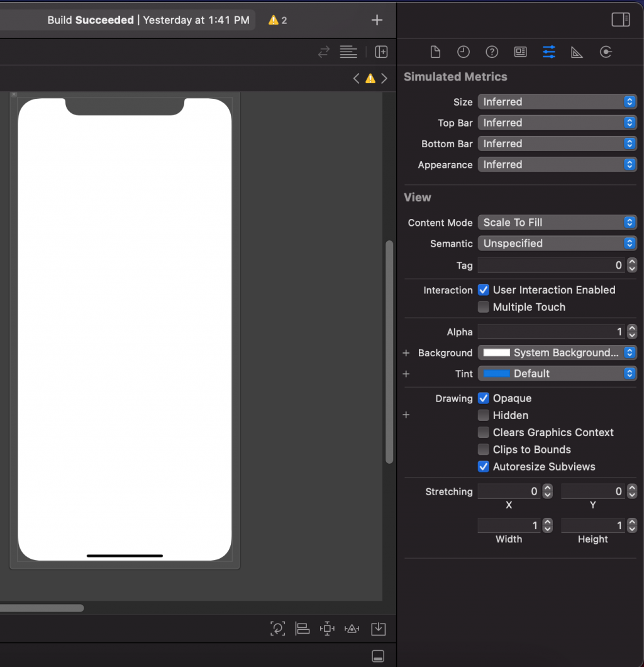This screenshot has height=667, width=644.
Task: Switch to the Size inspector ruler icon
Action: tap(577, 52)
